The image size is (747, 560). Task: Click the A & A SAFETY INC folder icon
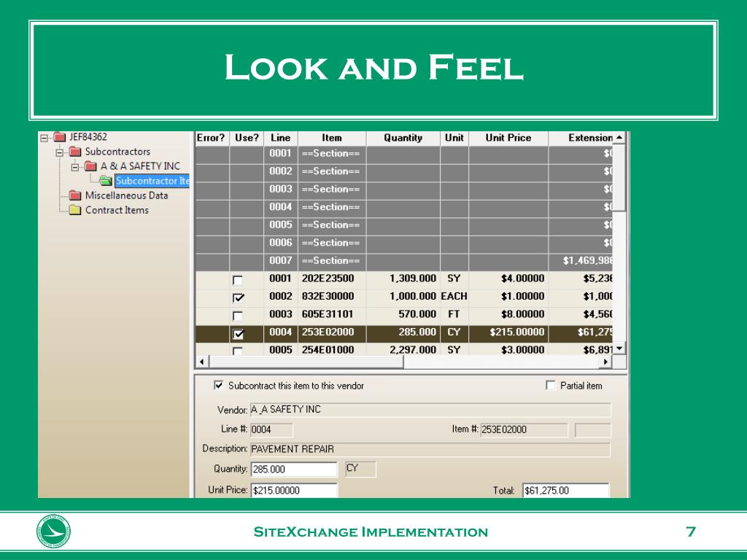90,166
